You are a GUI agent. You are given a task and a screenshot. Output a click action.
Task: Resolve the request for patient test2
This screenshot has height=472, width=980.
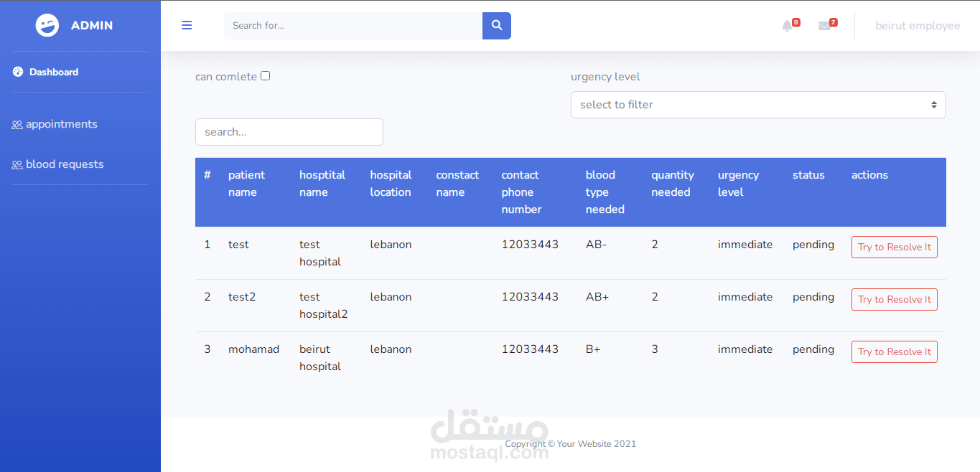coord(894,299)
